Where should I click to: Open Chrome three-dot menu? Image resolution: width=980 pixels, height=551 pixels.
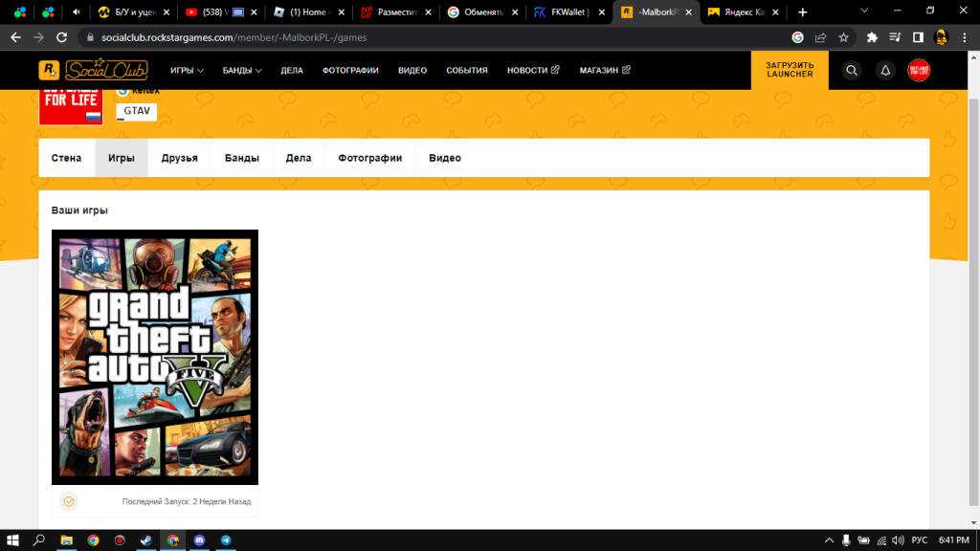tap(965, 37)
